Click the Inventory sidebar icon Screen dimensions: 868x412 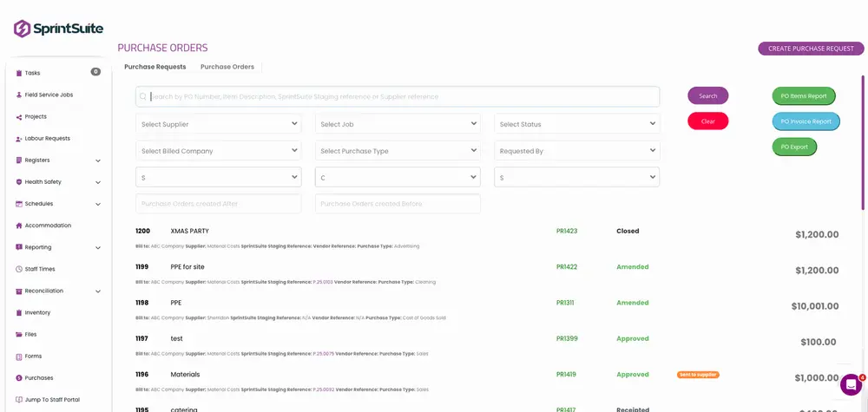click(19, 312)
